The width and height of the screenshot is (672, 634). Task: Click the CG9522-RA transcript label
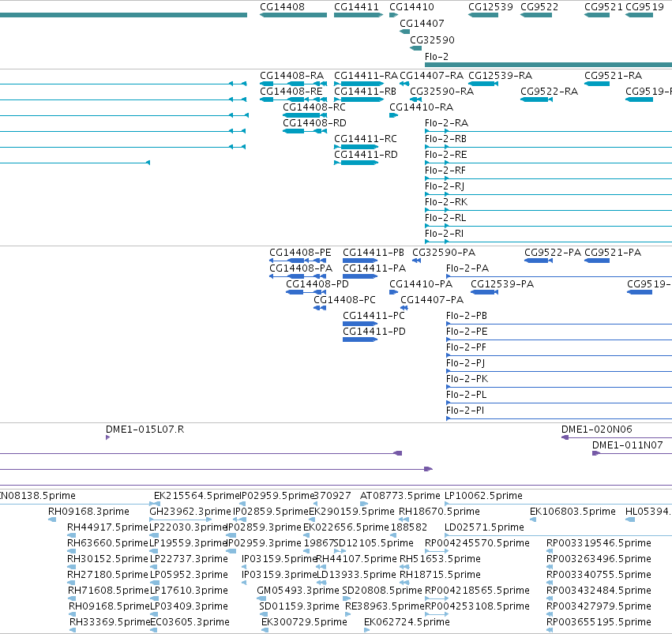[x=549, y=92]
